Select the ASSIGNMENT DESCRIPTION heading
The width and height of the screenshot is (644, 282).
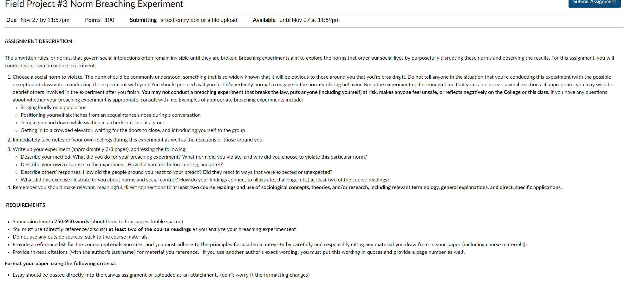tap(38, 41)
